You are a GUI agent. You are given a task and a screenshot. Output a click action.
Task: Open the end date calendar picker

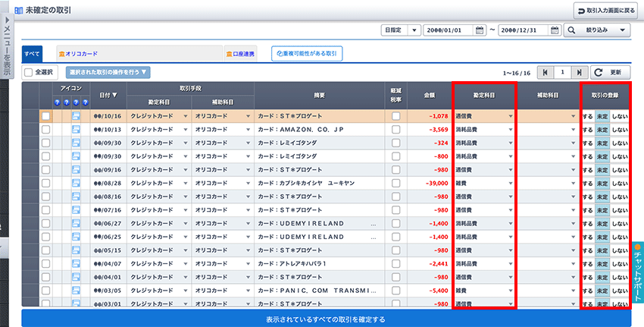click(554, 30)
